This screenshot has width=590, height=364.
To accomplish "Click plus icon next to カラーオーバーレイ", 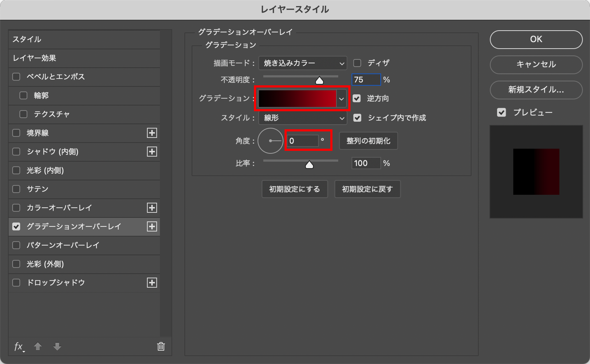I will click(x=152, y=208).
